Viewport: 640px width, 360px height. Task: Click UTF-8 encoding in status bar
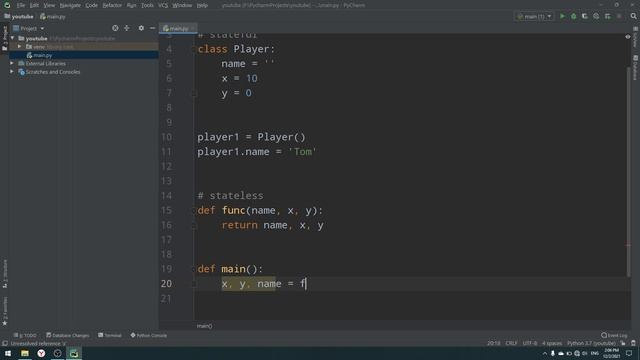[x=530, y=344]
